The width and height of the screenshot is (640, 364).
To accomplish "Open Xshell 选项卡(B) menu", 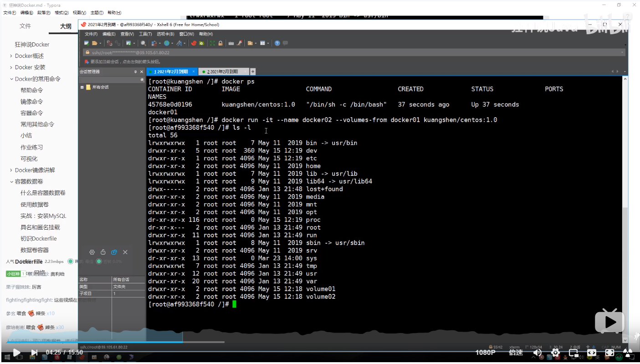I will pos(166,34).
